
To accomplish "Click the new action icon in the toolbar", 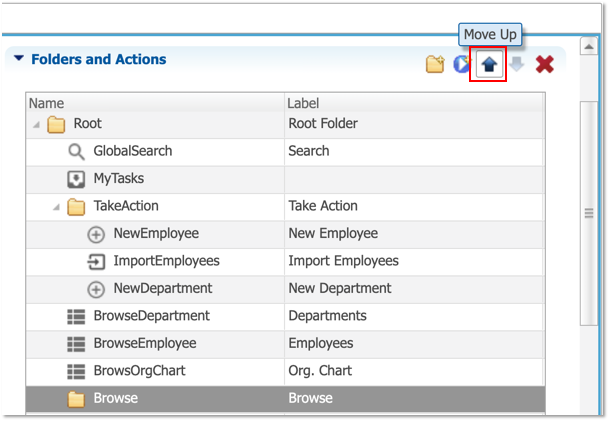I will tap(461, 64).
